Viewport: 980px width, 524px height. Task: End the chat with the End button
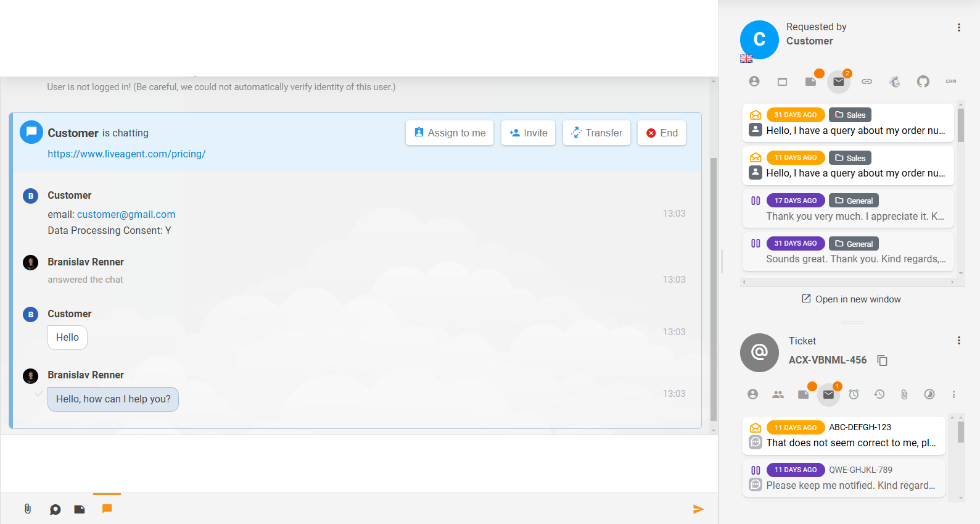[662, 133]
